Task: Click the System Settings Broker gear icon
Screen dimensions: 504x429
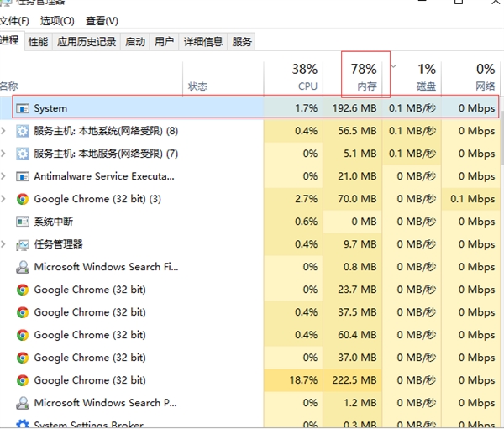Action: click(23, 425)
